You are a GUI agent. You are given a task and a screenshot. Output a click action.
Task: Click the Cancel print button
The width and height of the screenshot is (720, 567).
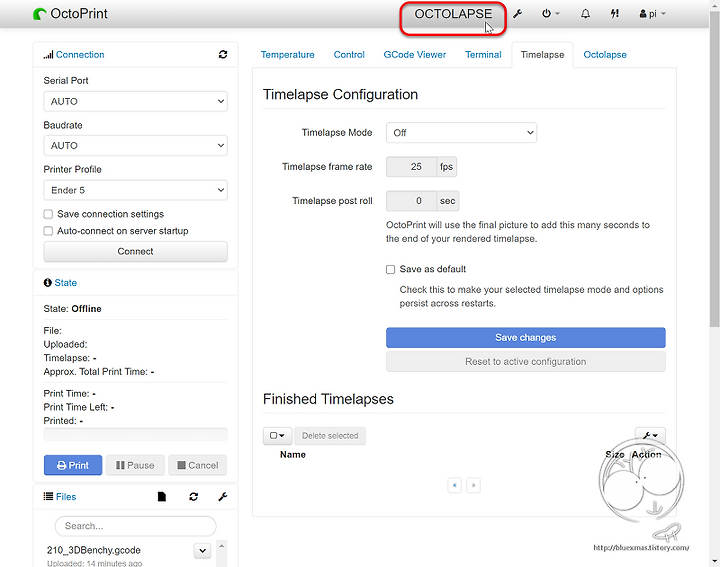[x=197, y=465]
